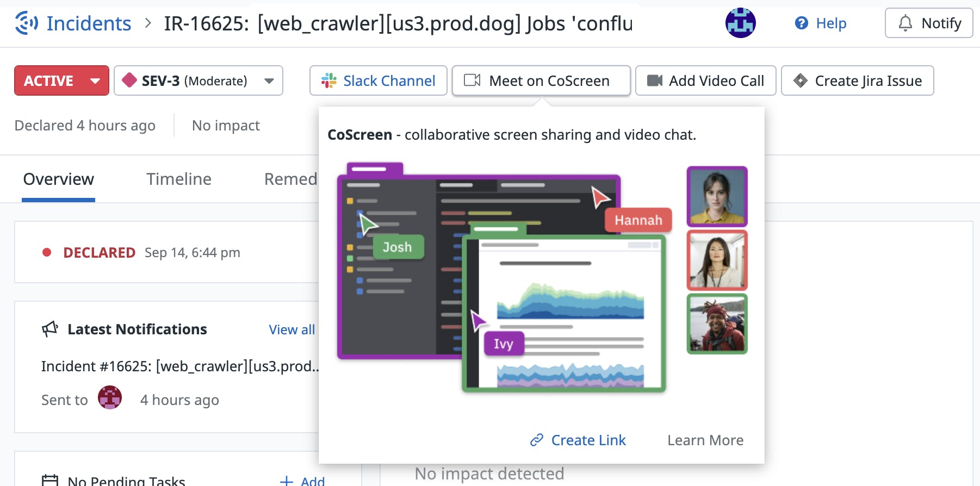Click Add pending task link
980x486 pixels.
(313, 481)
